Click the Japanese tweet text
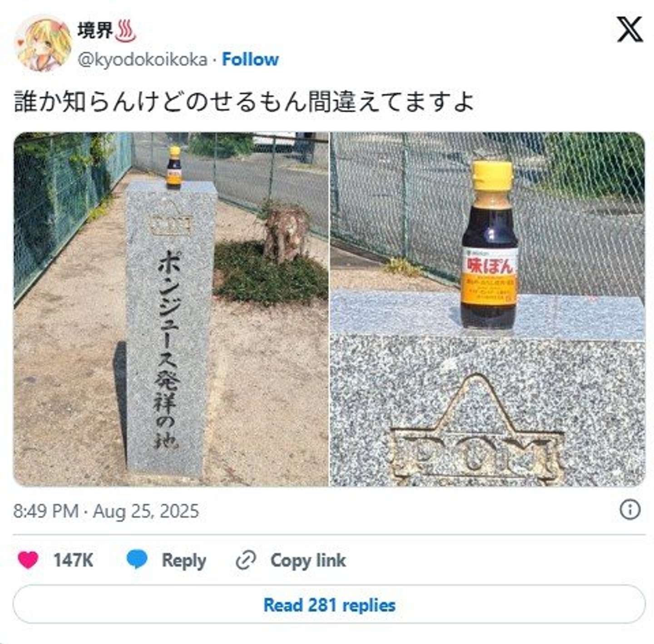 tap(244, 101)
